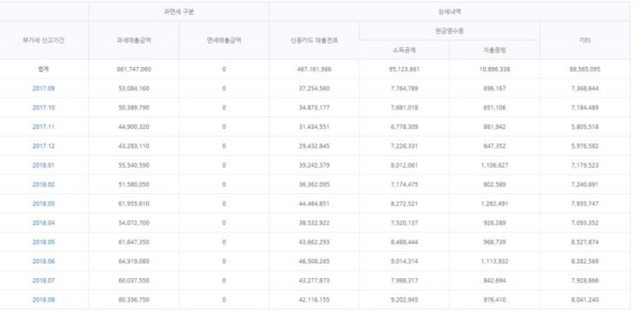Click the 기타 column header
644x313 pixels.
tap(585, 41)
